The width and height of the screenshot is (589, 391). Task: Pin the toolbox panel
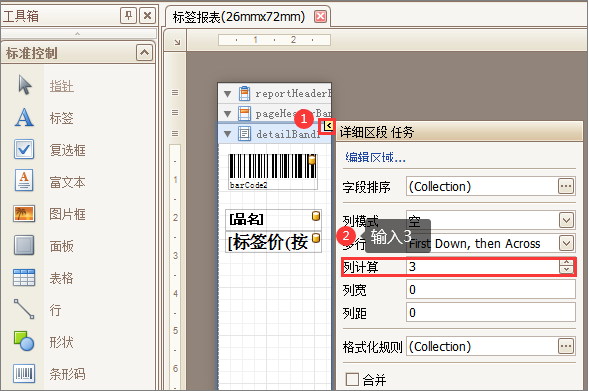(x=128, y=16)
